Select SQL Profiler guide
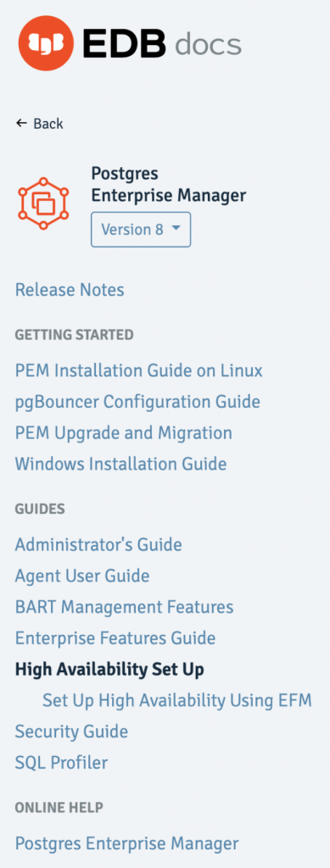 click(x=61, y=763)
